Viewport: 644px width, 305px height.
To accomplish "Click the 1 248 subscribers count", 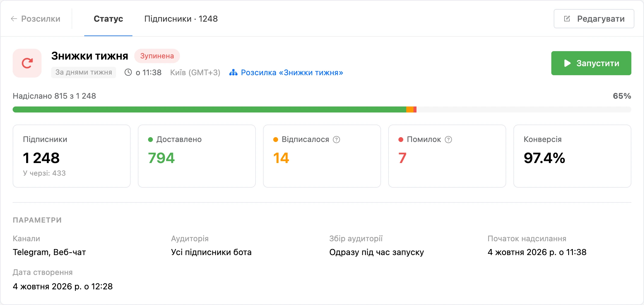I will click(x=41, y=158).
